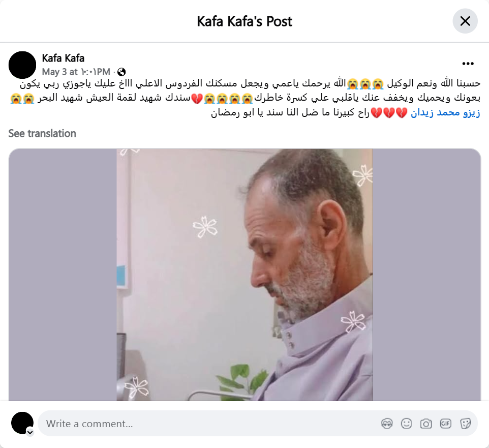This screenshot has width=489, height=448.
Task: Open Kafa Kafa's profile picture
Action: click(x=22, y=65)
